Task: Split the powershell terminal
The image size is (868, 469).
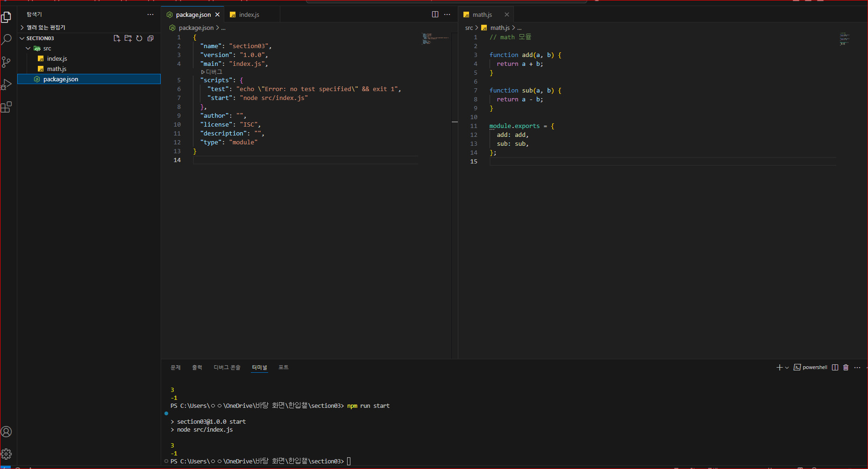Action: tap(835, 367)
